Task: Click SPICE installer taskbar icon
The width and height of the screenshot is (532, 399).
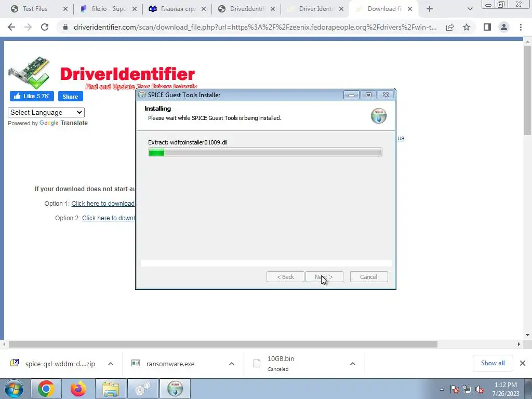Action: click(175, 389)
